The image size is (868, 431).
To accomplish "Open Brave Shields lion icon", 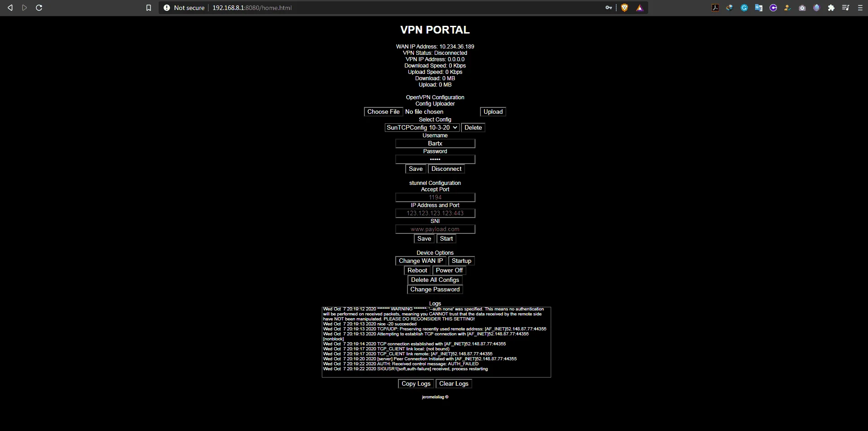I will pos(625,8).
